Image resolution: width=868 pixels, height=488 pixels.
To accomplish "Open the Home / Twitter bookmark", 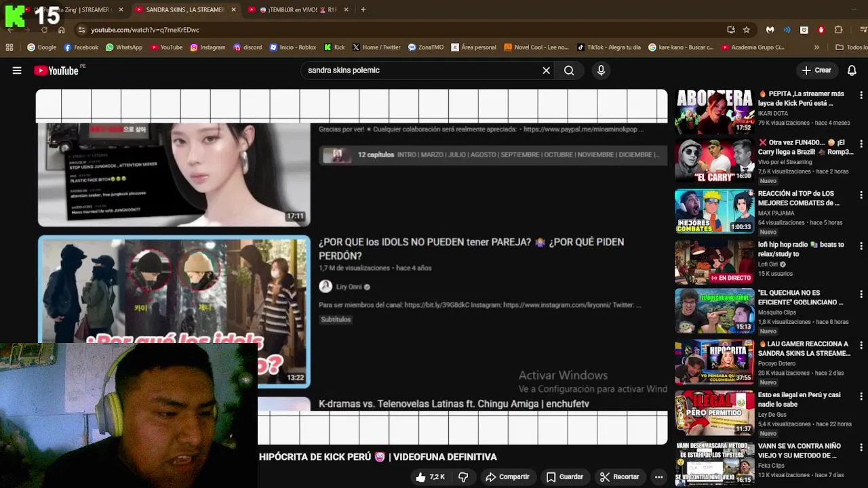I will coord(376,47).
